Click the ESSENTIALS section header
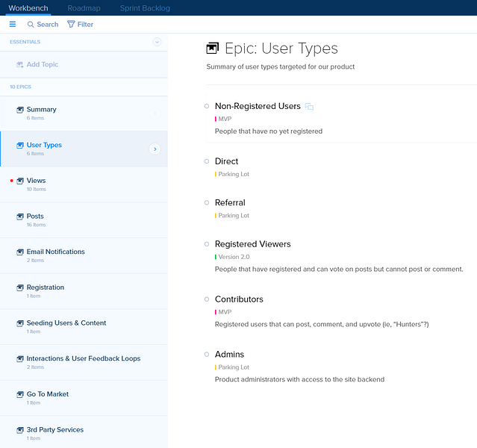Image resolution: width=477 pixels, height=448 pixels. click(x=25, y=42)
